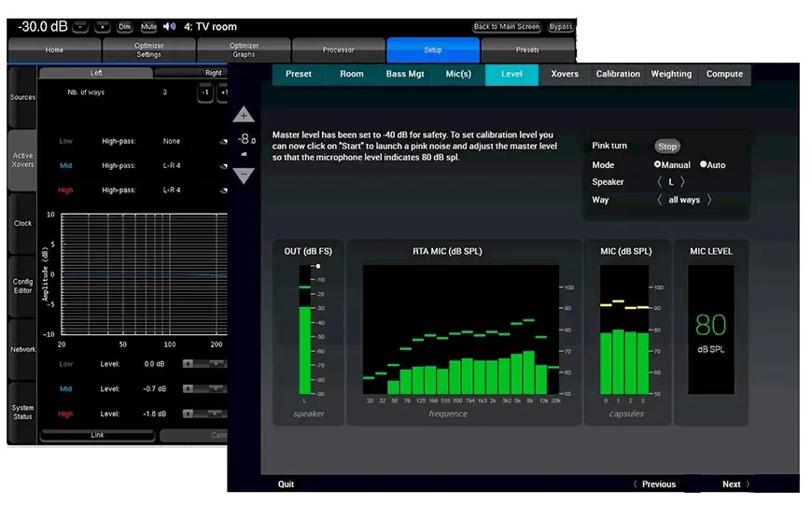812x519 pixels.
Task: Select Manual mode radio button
Action: [x=658, y=165]
